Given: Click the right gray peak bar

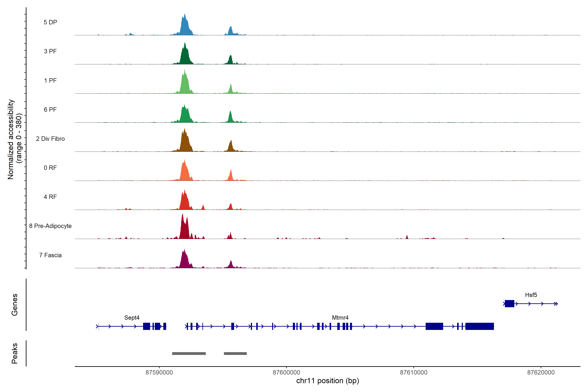Looking at the screenshot, I should pyautogui.click(x=235, y=353).
